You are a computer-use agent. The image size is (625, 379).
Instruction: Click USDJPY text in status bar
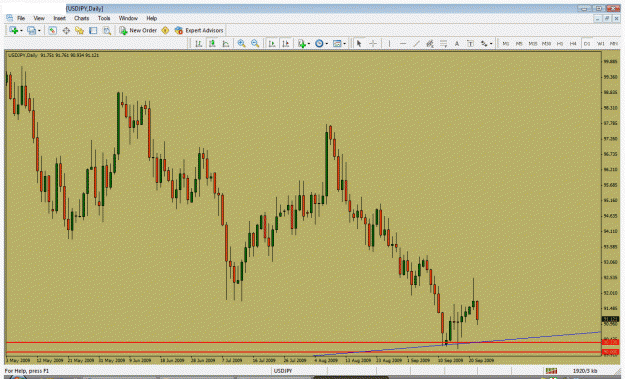coord(283,371)
